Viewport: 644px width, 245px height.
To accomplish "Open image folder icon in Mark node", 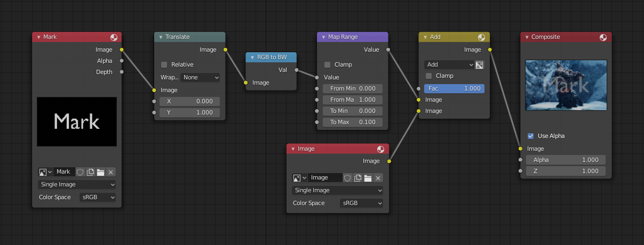I will (100, 172).
